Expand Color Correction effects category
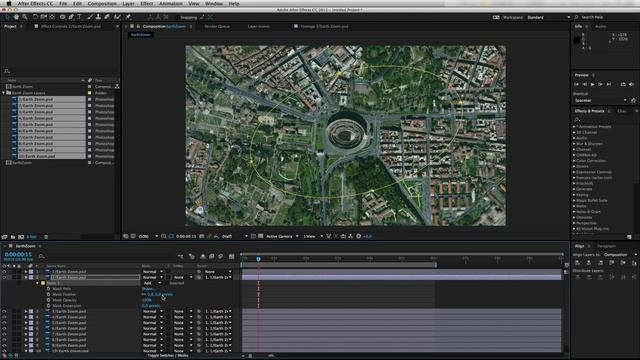The width and height of the screenshot is (640, 360). pos(574,161)
